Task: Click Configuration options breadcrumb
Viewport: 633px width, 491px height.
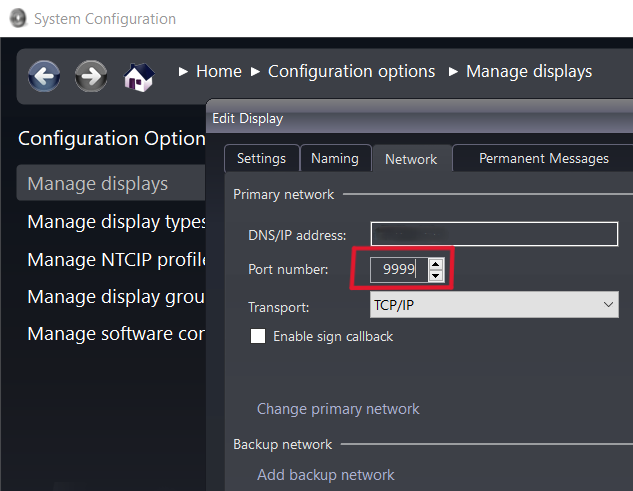Action: 351,71
